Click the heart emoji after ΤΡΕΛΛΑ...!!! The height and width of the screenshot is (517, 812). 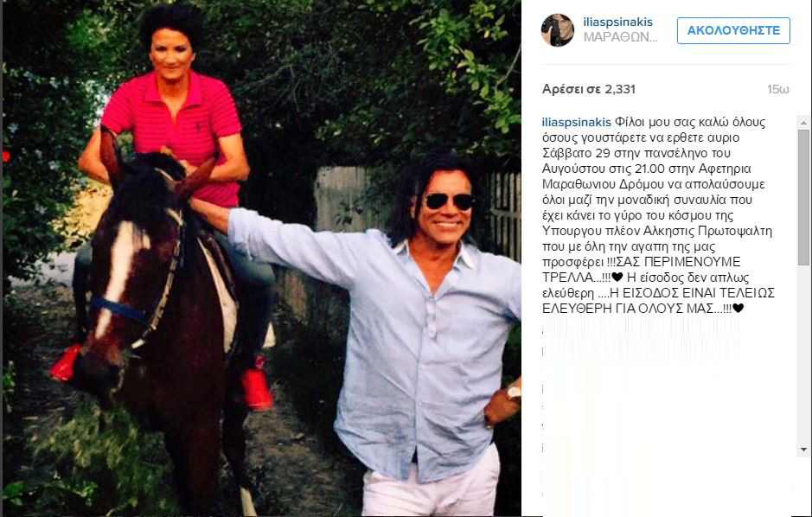(x=617, y=278)
